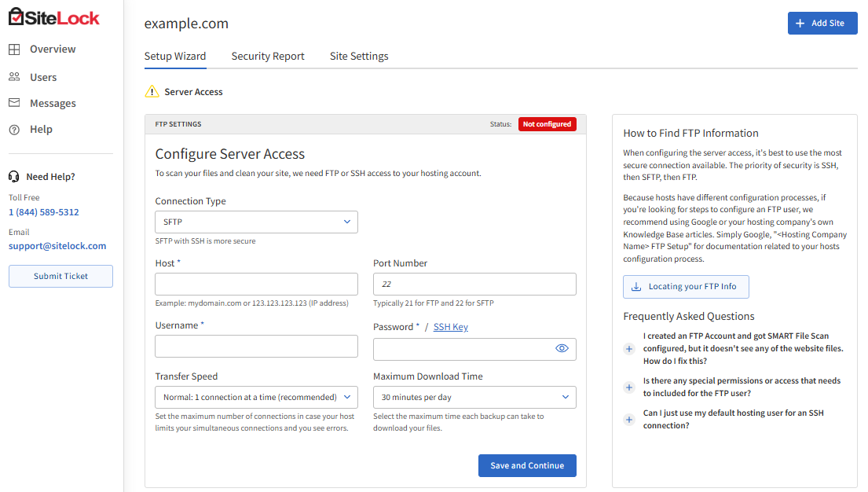
Task: Click the Not configured status badge
Action: click(547, 123)
